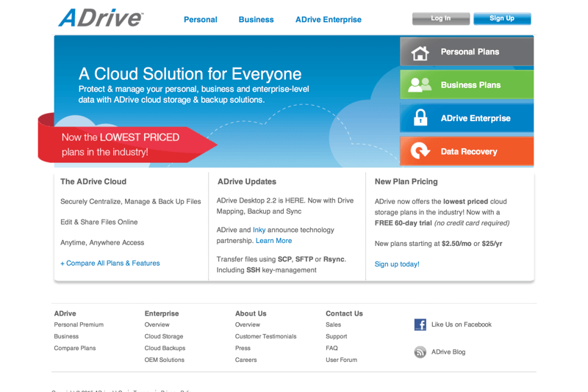The image size is (588, 392).
Task: Click the 'About Us' footer heading
Action: coord(251,313)
